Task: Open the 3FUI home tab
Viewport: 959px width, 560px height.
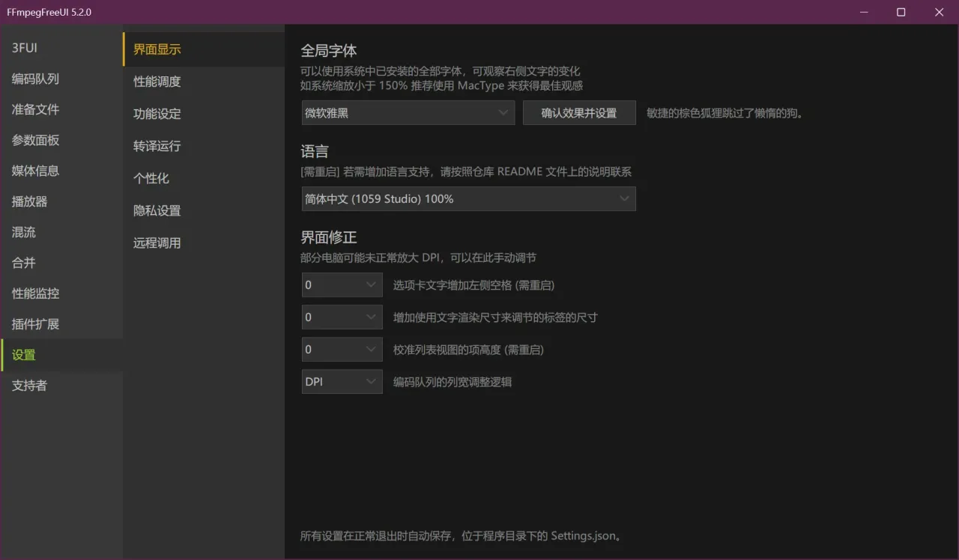Action: pos(61,48)
